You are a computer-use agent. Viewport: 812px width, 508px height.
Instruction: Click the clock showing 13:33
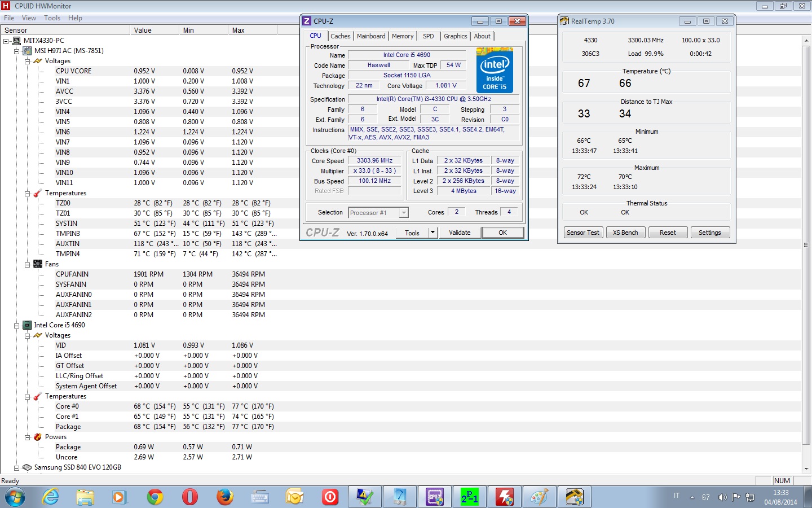(781, 493)
